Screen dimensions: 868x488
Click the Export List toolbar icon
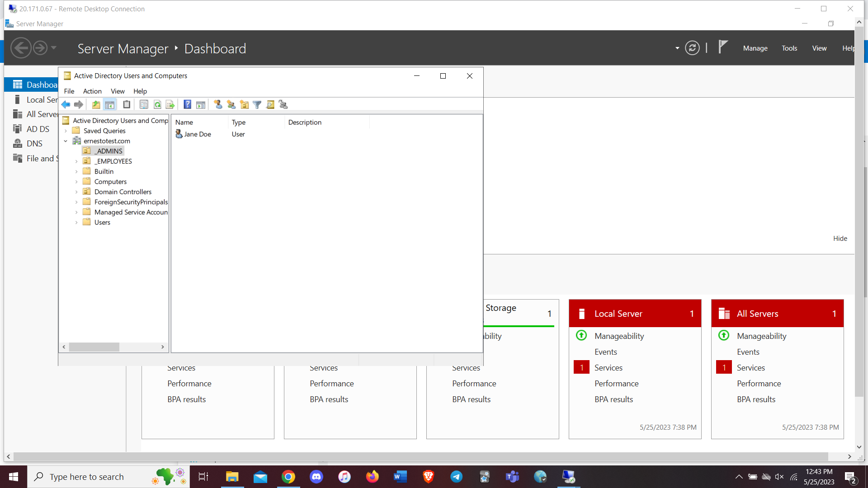[x=170, y=104]
